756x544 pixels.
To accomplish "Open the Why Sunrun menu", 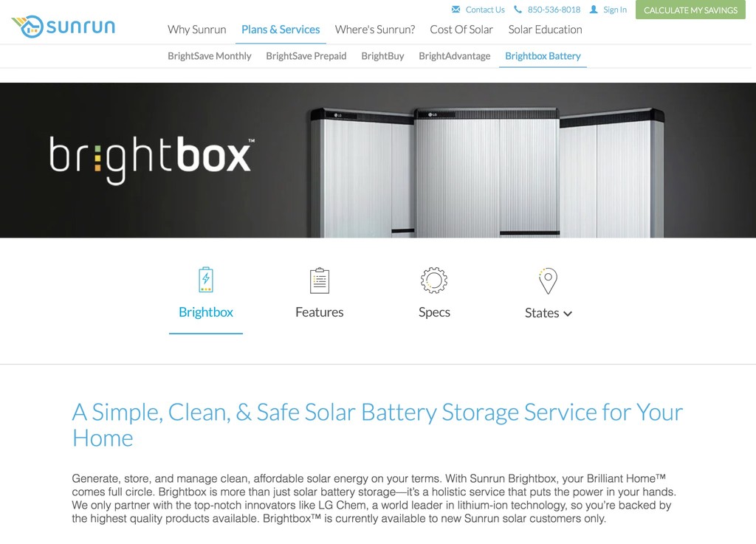I will [x=196, y=30].
